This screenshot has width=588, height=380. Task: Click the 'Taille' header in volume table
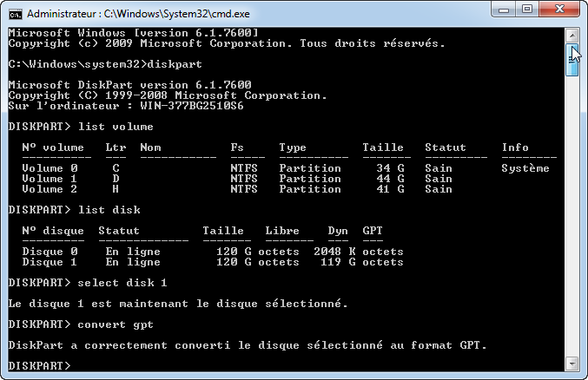pos(383,147)
